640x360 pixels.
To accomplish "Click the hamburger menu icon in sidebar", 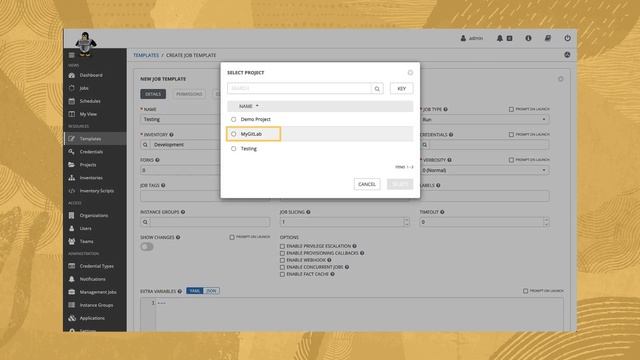I will (72, 55).
